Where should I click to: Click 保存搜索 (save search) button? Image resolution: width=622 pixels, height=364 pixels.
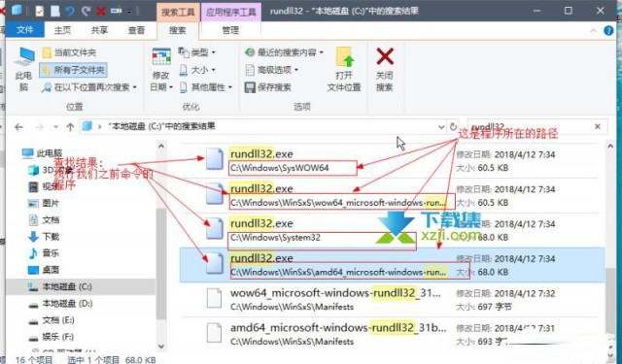pos(268,87)
